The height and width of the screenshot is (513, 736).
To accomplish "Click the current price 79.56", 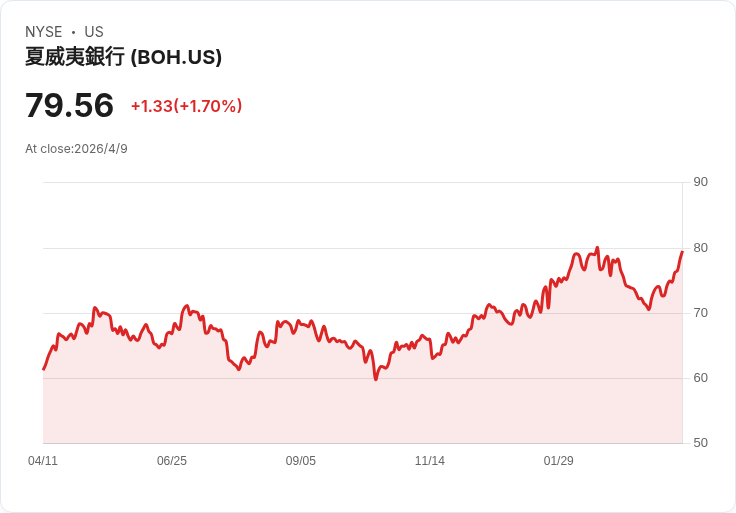I will click(x=69, y=105).
